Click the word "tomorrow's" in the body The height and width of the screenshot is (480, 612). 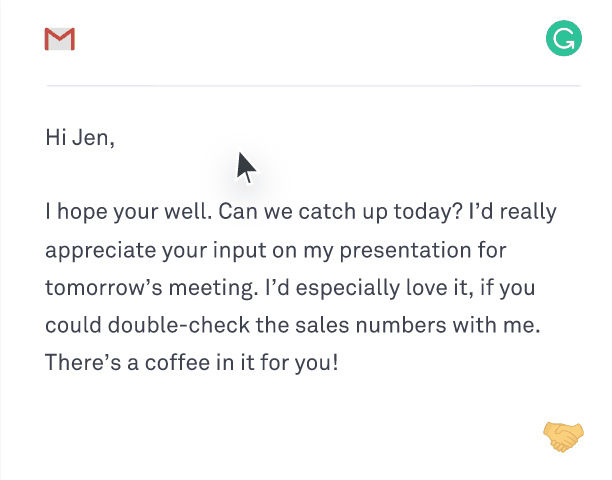97,287
